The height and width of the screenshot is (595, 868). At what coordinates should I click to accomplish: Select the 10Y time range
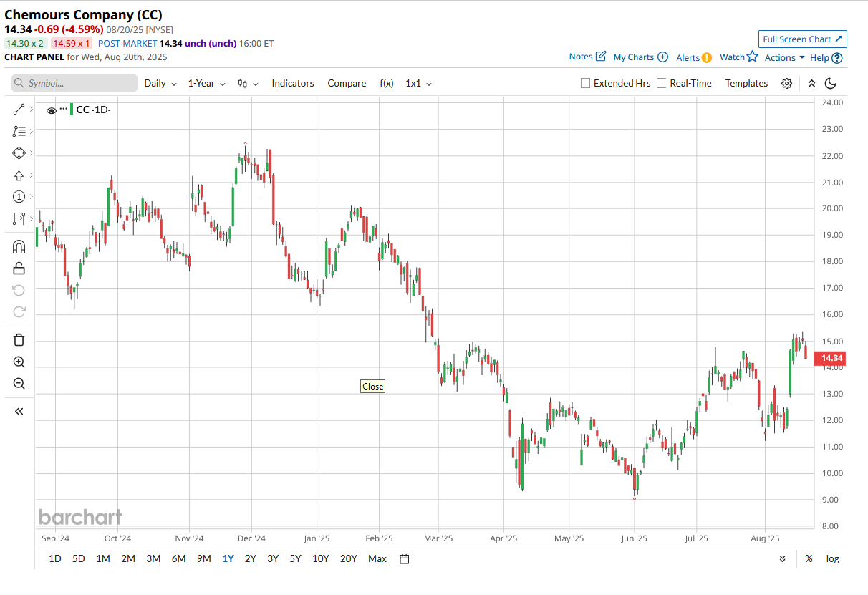pos(320,559)
